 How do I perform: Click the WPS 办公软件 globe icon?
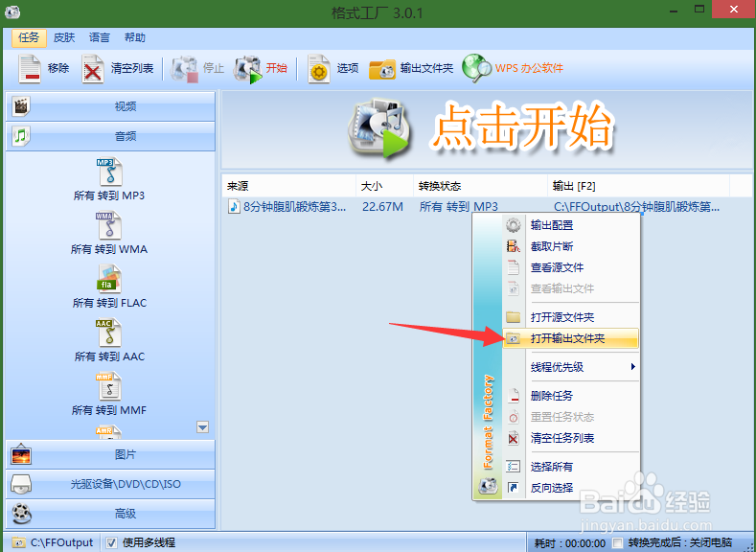(x=477, y=68)
